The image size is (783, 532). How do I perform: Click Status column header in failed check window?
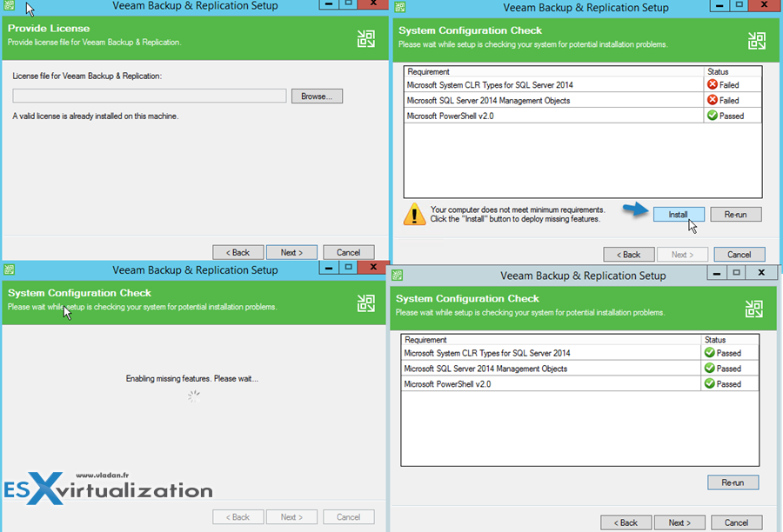click(733, 72)
